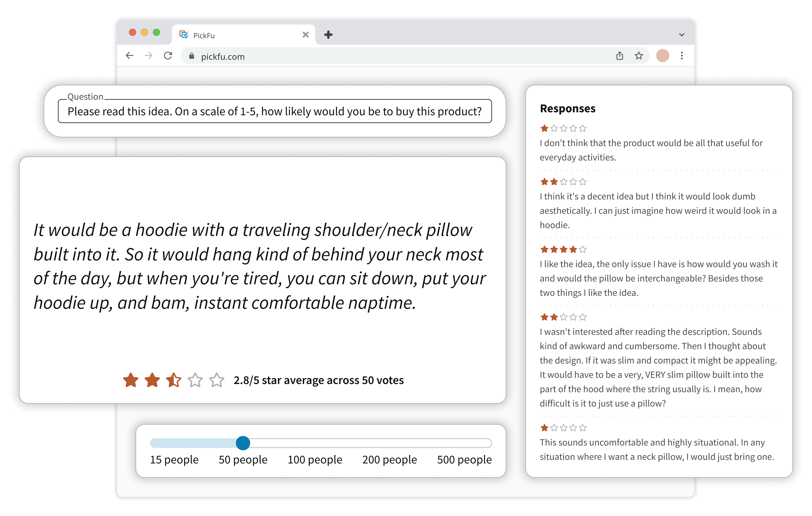Image resolution: width=812 pixels, height=516 pixels.
Task: Click the blue audience size slider handle
Action: (243, 443)
